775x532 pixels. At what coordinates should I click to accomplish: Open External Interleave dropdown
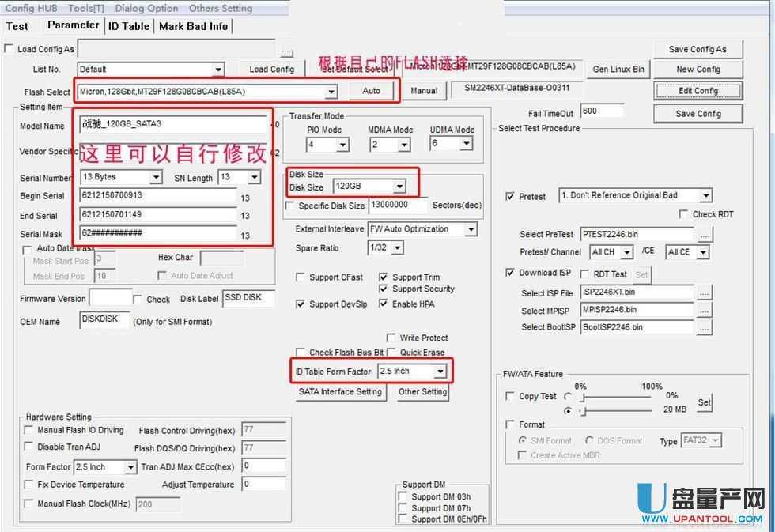[471, 229]
